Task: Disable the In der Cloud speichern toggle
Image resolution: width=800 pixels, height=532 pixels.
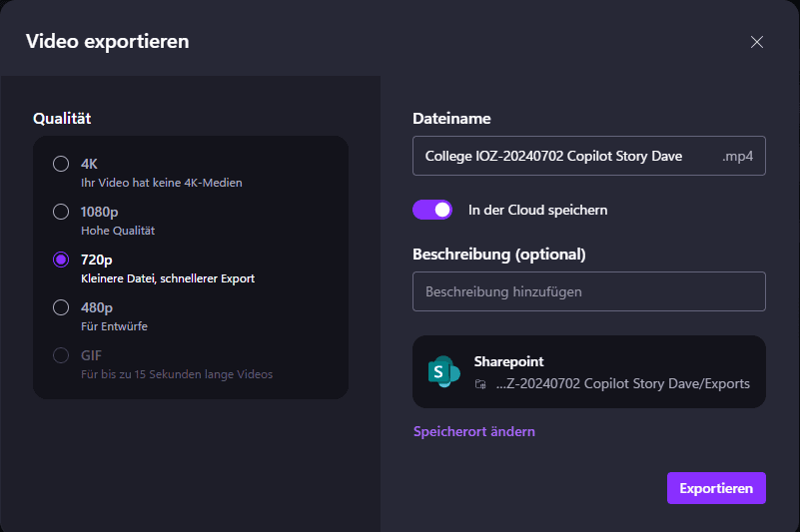Action: [x=433, y=210]
